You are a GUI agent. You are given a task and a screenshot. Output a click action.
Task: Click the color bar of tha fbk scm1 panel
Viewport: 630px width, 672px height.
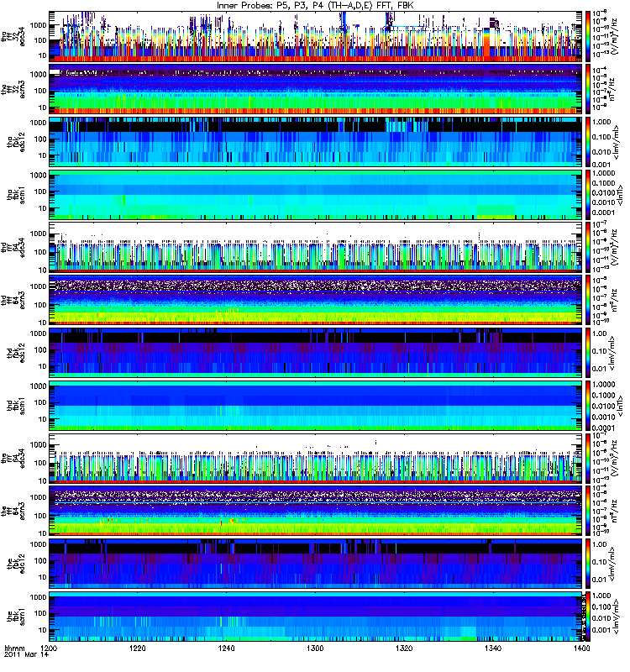click(588, 195)
